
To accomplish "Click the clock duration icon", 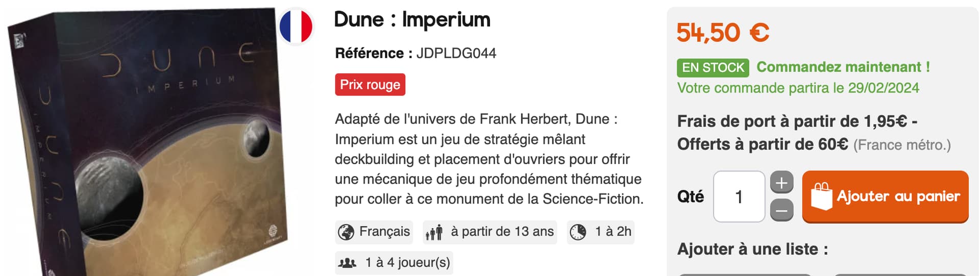I will point(578,232).
